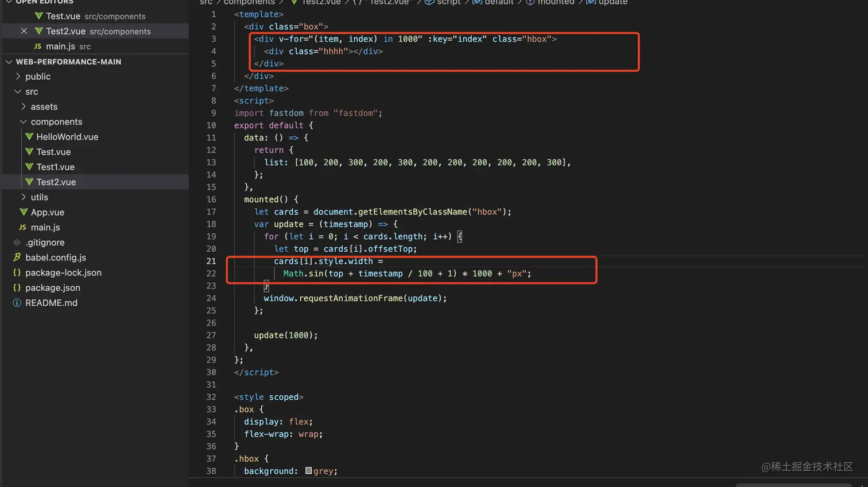Click line number 10 in the gutter

(x=211, y=125)
